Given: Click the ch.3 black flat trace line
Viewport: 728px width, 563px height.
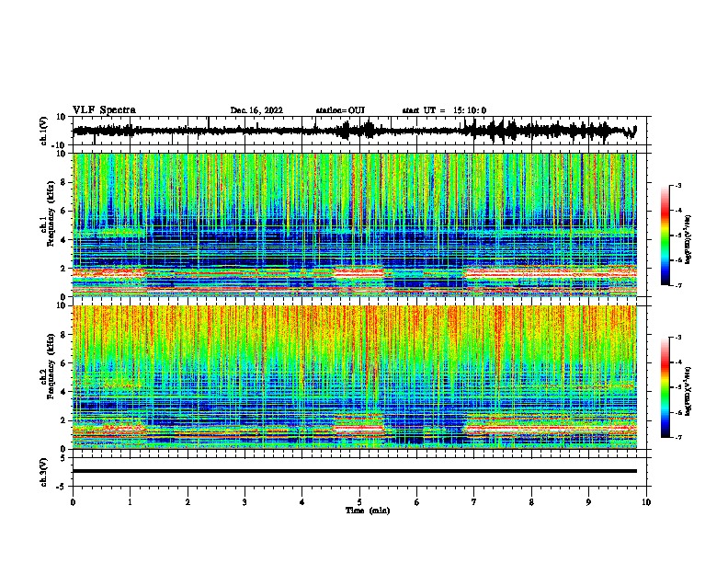Looking at the screenshot, I should (355, 471).
